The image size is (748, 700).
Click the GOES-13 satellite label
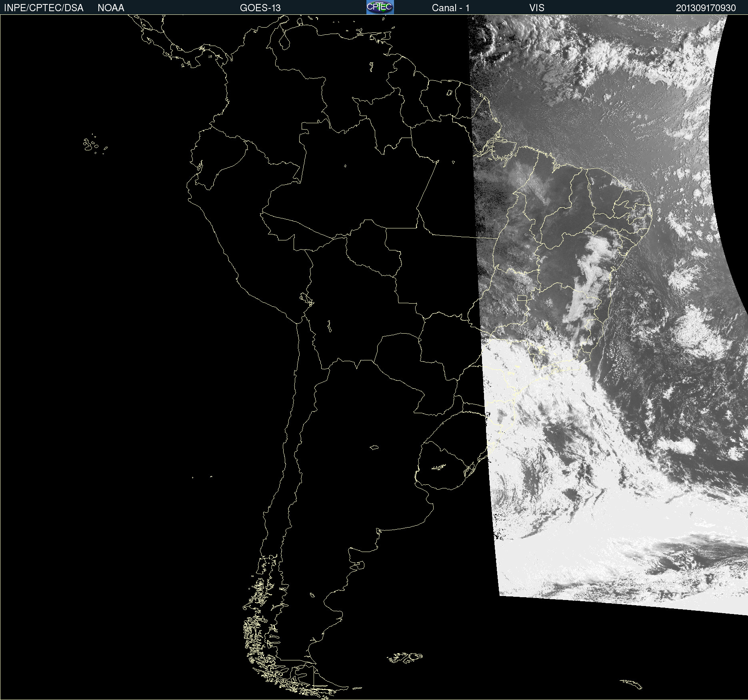(260, 8)
